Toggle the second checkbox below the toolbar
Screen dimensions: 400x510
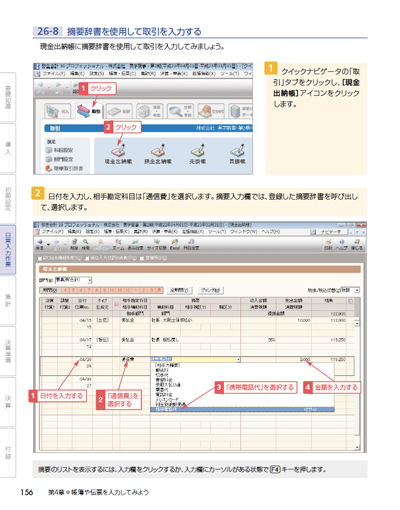pyautogui.click(x=87, y=258)
